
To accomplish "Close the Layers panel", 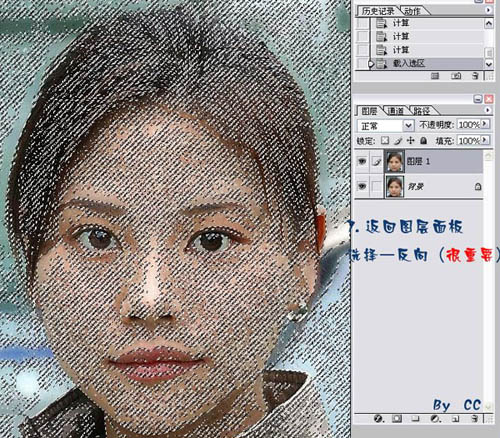I will (489, 99).
